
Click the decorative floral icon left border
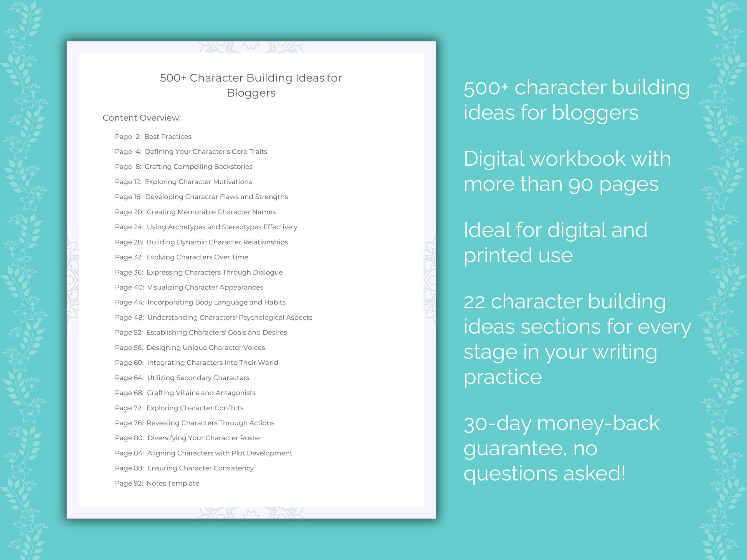[x=21, y=280]
